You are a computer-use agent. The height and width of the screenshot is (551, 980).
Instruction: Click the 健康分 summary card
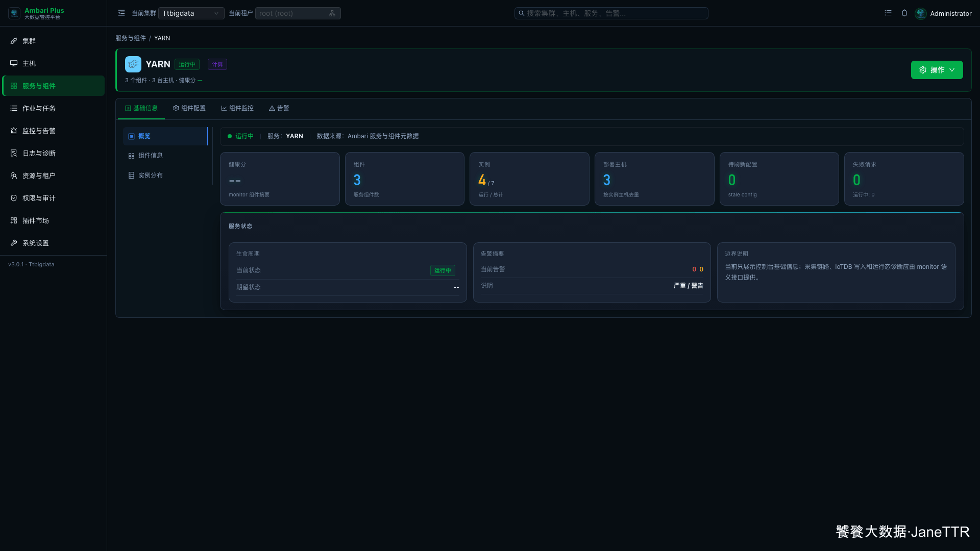pos(280,179)
